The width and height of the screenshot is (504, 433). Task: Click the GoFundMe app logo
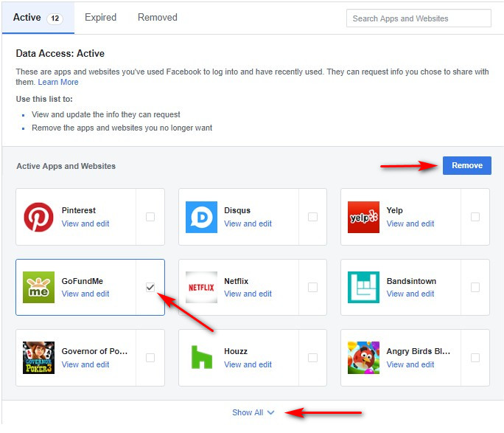point(38,287)
